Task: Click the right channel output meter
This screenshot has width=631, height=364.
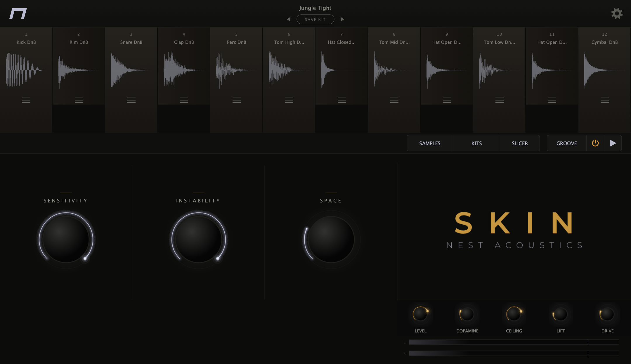Action: tap(514, 353)
